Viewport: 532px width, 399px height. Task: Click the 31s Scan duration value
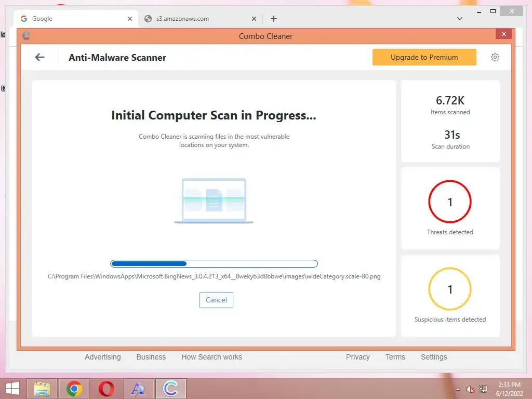(452, 135)
